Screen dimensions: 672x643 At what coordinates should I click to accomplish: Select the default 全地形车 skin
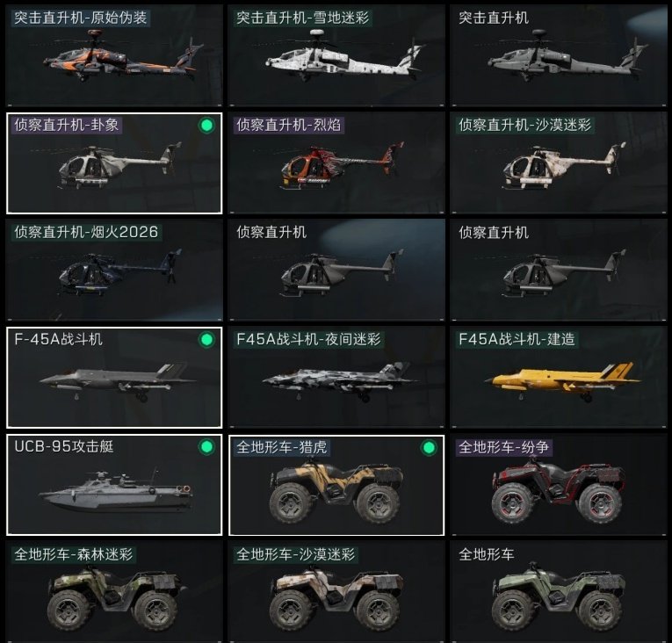click(x=559, y=592)
